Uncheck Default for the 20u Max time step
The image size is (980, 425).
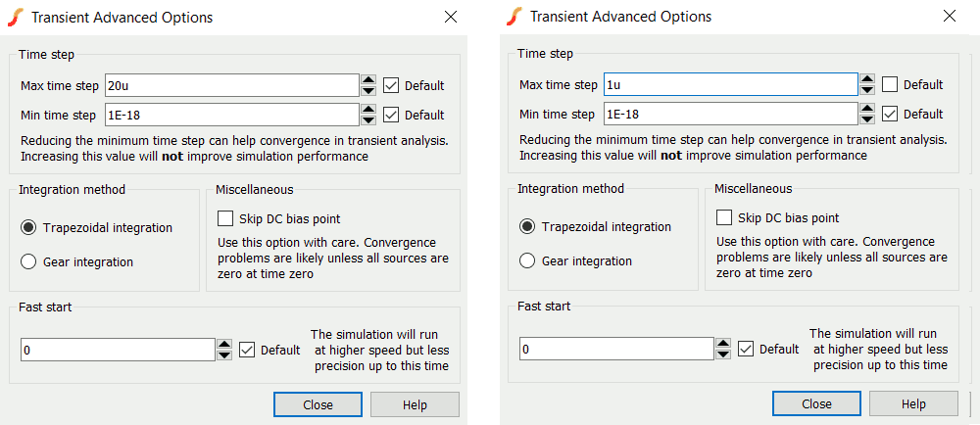point(392,85)
